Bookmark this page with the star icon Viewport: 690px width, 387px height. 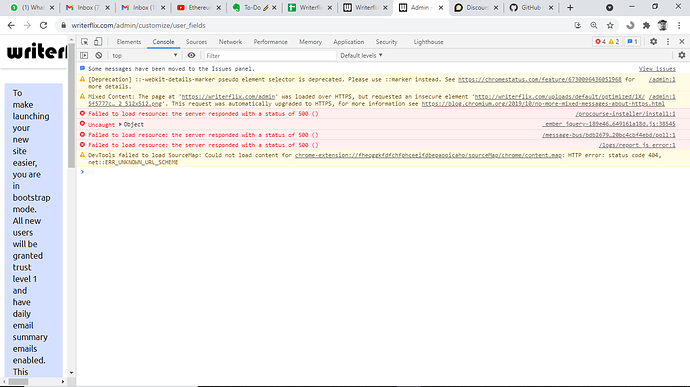(x=610, y=26)
